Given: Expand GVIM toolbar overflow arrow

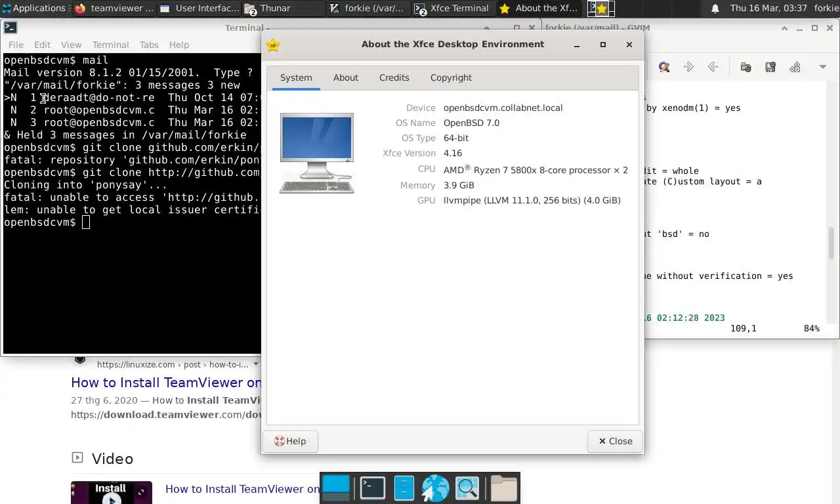Looking at the screenshot, I should click(x=822, y=67).
